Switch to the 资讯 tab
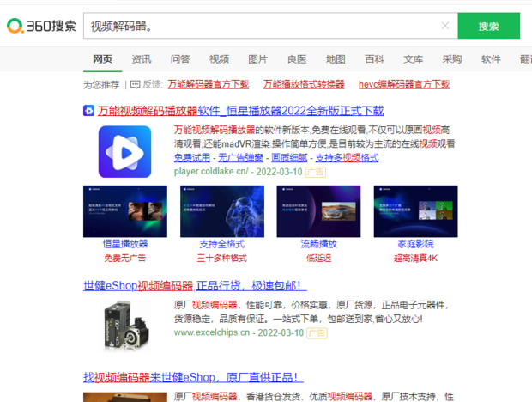The image size is (532, 402). tap(142, 59)
